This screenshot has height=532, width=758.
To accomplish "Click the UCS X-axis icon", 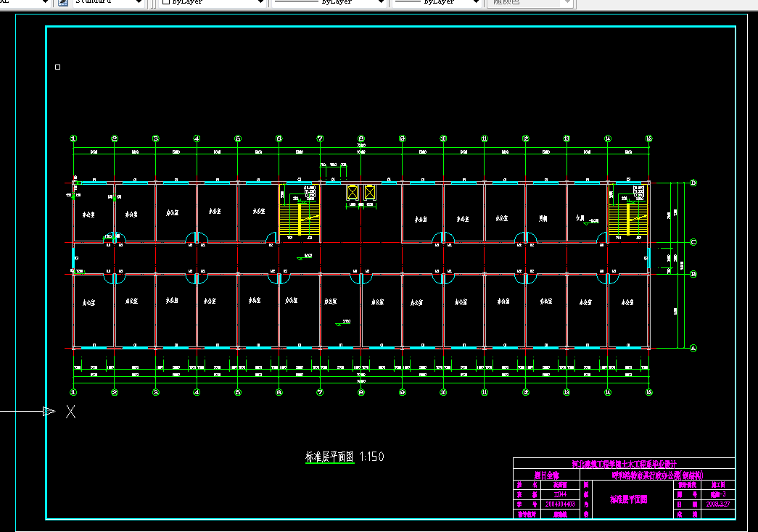I will [x=70, y=412].
